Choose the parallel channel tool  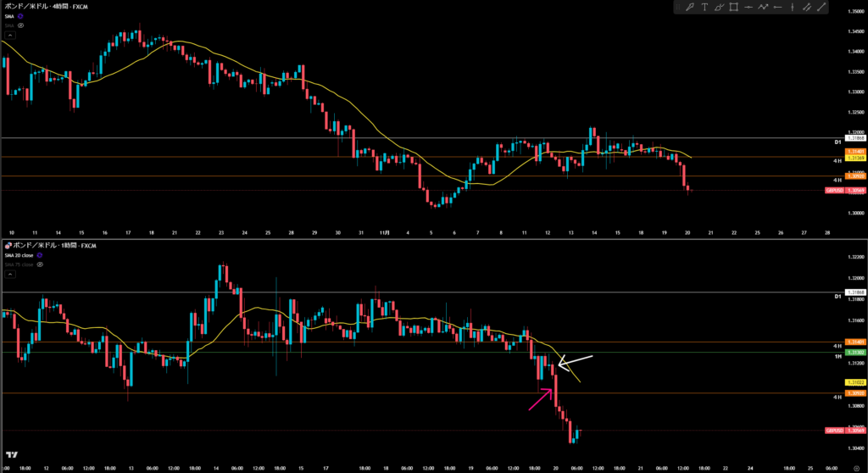point(806,8)
